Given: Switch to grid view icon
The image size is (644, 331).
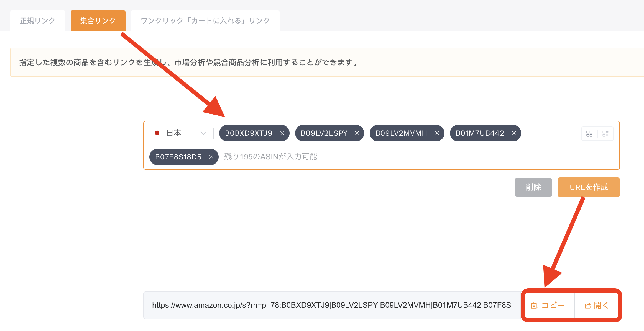Looking at the screenshot, I should (589, 134).
